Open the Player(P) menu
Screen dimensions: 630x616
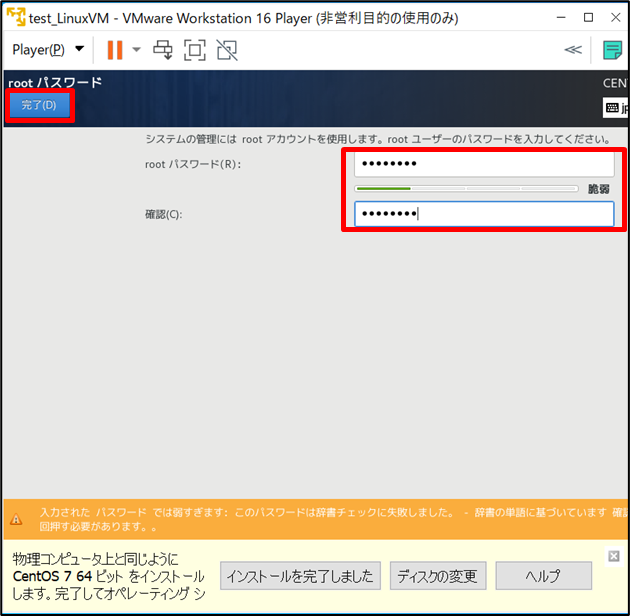point(48,50)
